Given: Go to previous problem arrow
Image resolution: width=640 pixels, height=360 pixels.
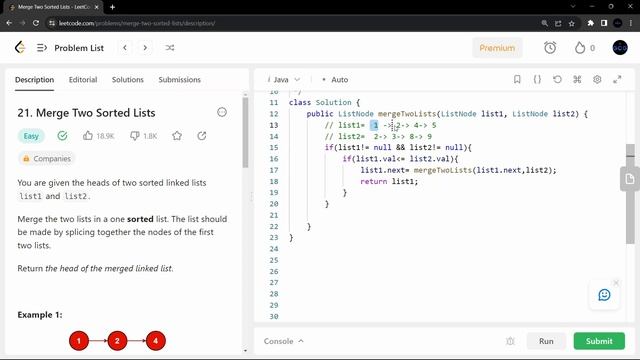Looking at the screenshot, I should click(x=125, y=48).
